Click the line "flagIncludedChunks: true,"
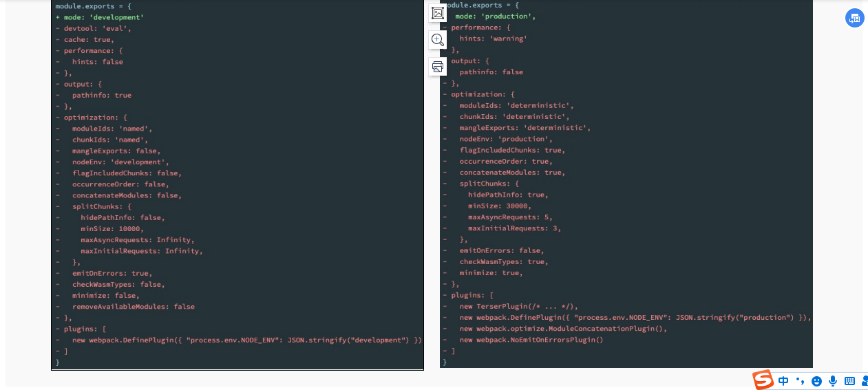The width and height of the screenshot is (868, 392). point(512,150)
